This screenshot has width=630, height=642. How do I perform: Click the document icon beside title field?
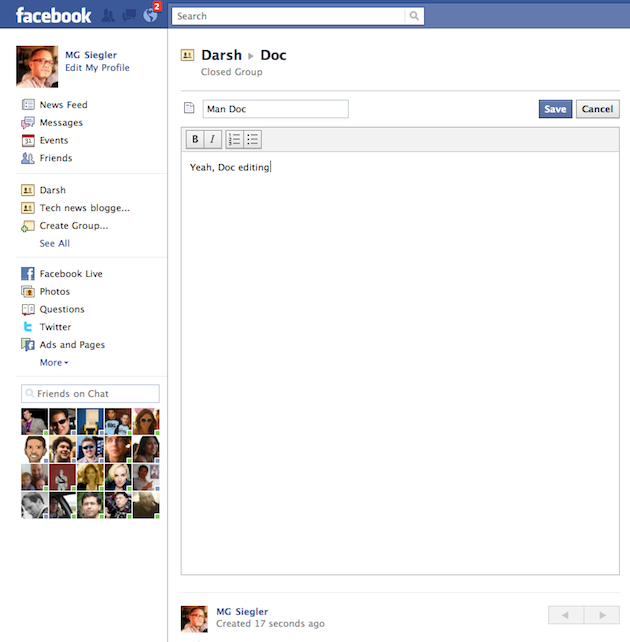click(189, 108)
